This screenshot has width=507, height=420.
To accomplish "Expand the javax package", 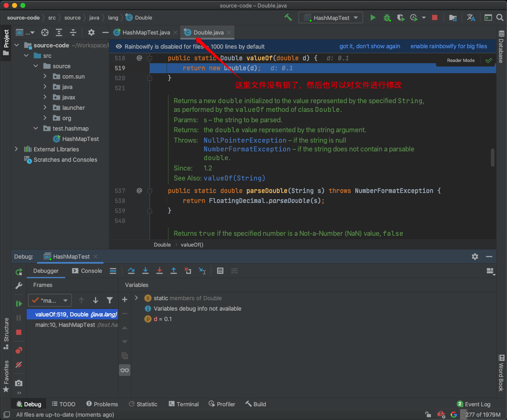I will point(45,97).
